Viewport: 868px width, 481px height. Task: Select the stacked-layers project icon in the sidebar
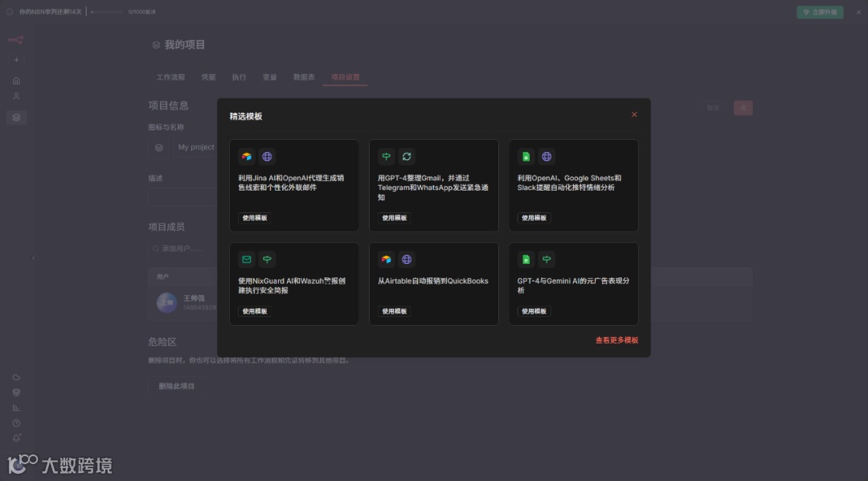pyautogui.click(x=16, y=117)
